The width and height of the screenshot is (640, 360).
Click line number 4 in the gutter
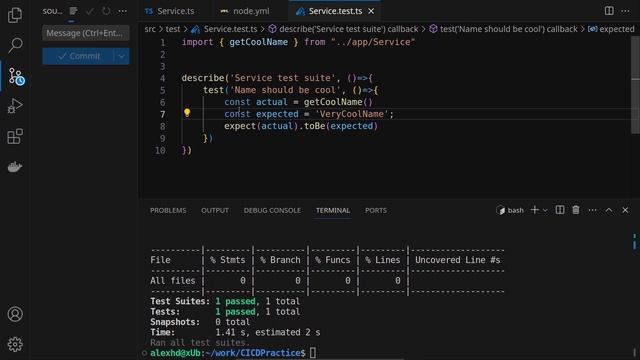coord(162,78)
